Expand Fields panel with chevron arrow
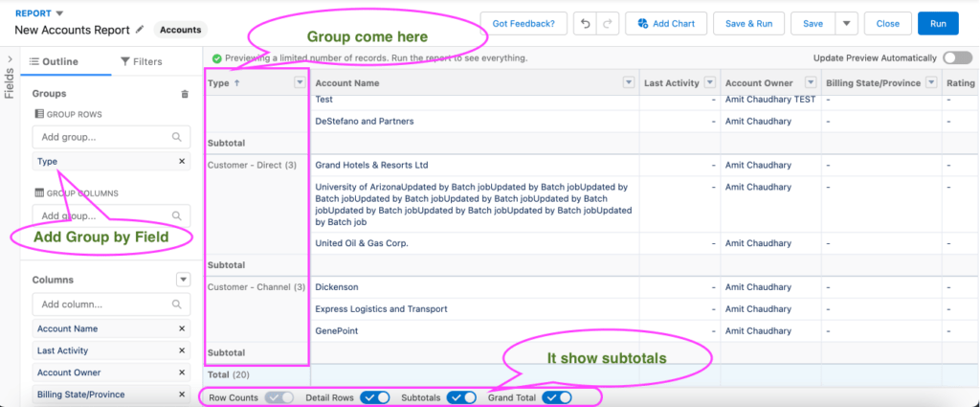Viewport: 980px width, 407px height. pyautogui.click(x=10, y=58)
